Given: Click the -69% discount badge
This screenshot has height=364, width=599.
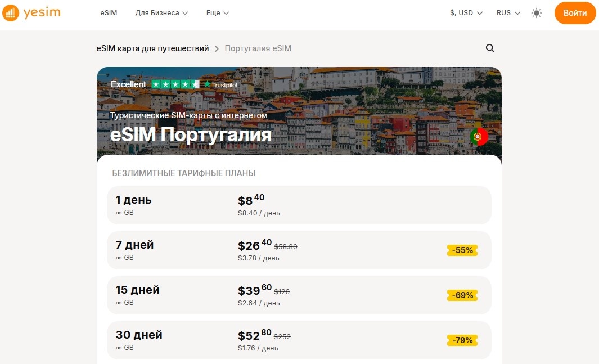Looking at the screenshot, I should 462,295.
